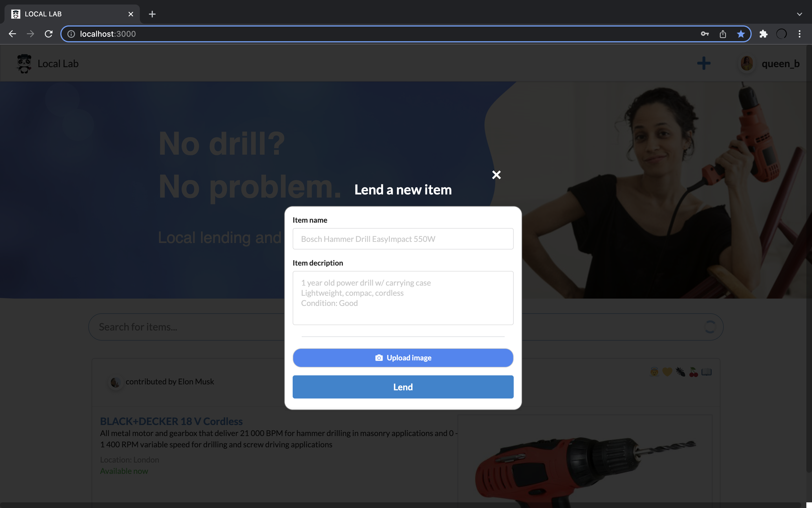Click the browser forward arrow
Viewport: 812px width, 508px height.
(30, 34)
